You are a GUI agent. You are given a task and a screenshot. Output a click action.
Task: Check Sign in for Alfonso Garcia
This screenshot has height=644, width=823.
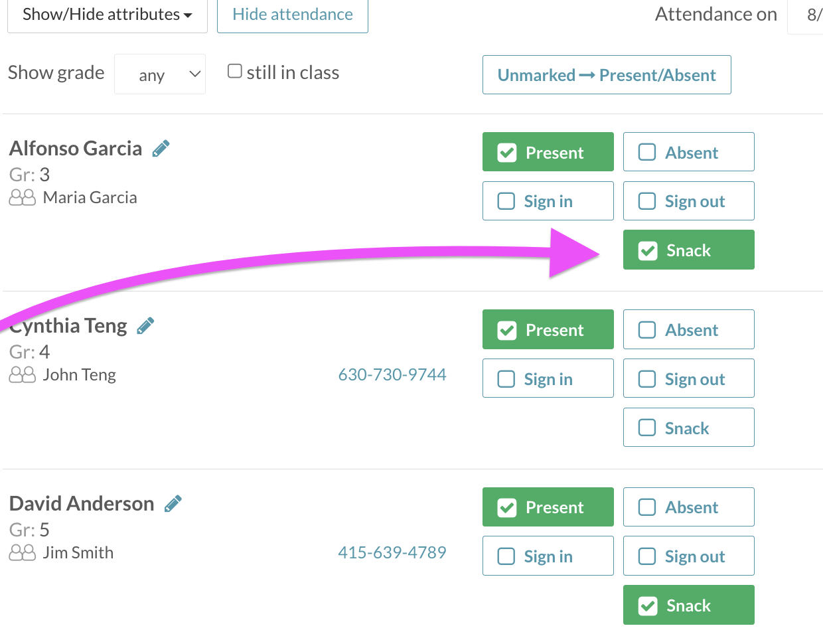548,201
